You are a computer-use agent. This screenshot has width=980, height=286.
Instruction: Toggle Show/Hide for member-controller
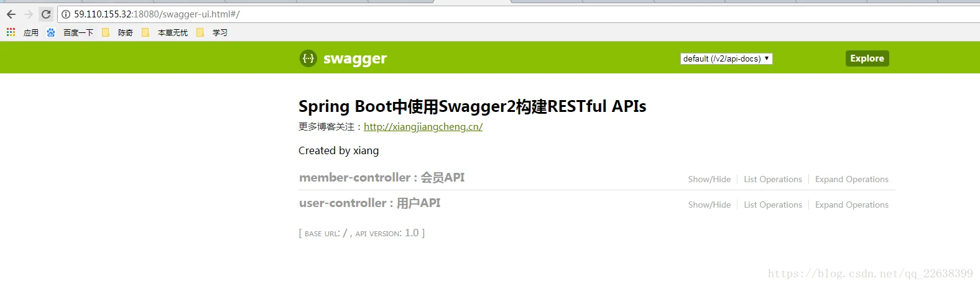[710, 179]
